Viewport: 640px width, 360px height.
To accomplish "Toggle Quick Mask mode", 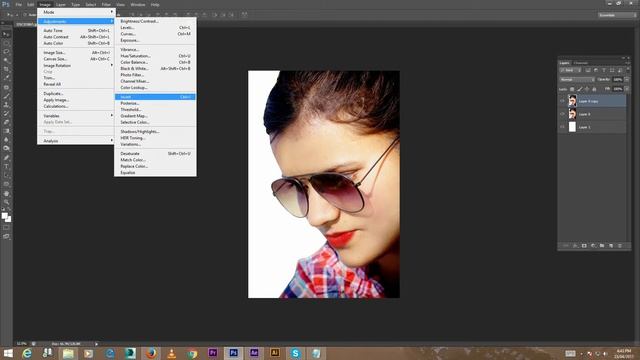I will 6,228.
